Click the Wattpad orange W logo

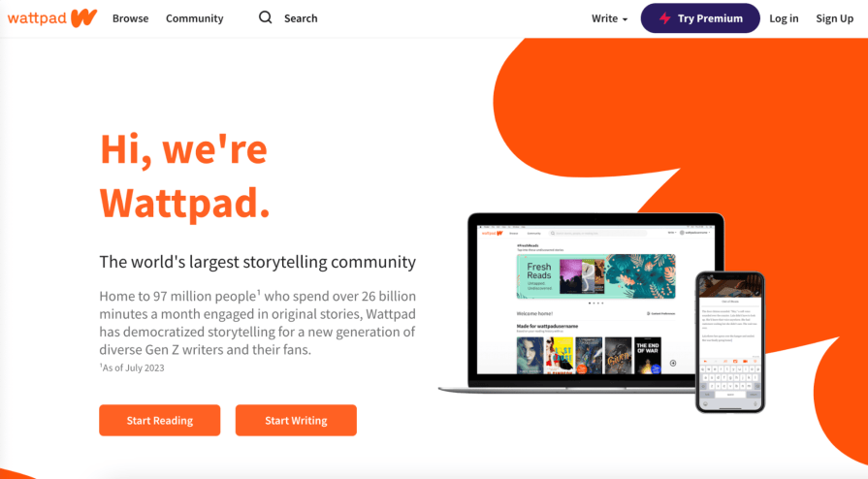84,17
